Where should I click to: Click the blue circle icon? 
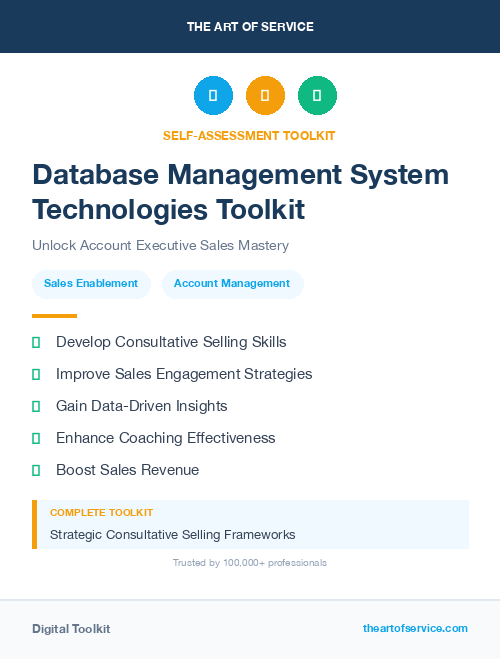click(213, 95)
